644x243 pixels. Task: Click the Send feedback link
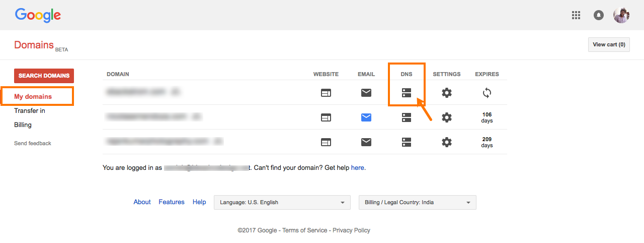[33, 143]
